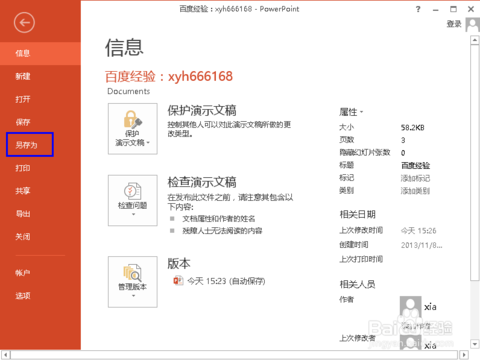Viewport: 480px width, 360px height.
Task: Click the author name xia
Action: click(430, 307)
